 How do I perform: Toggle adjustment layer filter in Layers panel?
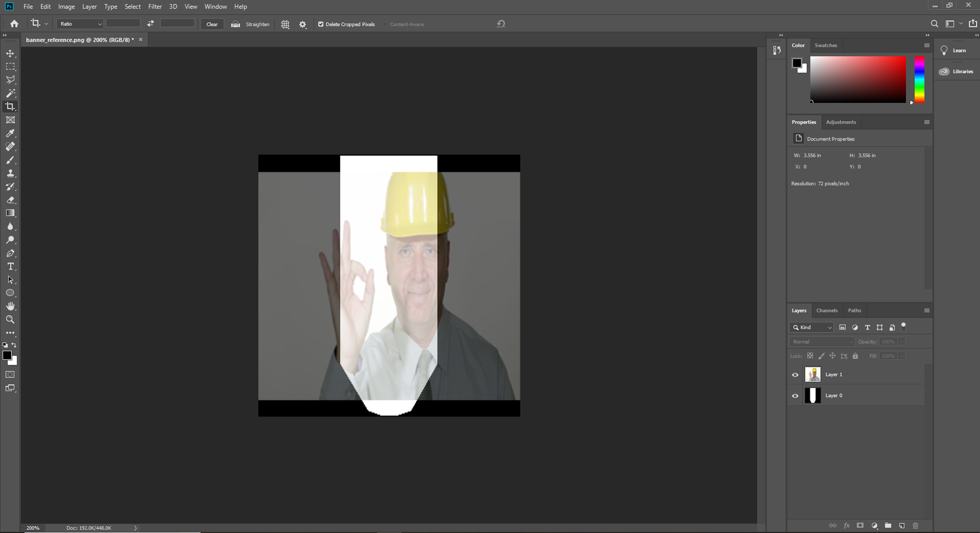[855, 328]
